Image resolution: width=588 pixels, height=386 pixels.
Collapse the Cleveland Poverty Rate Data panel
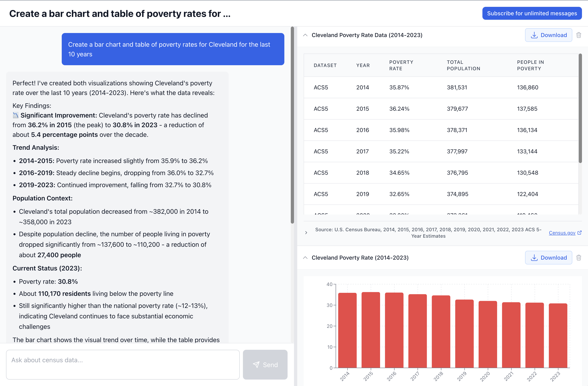pyautogui.click(x=306, y=35)
